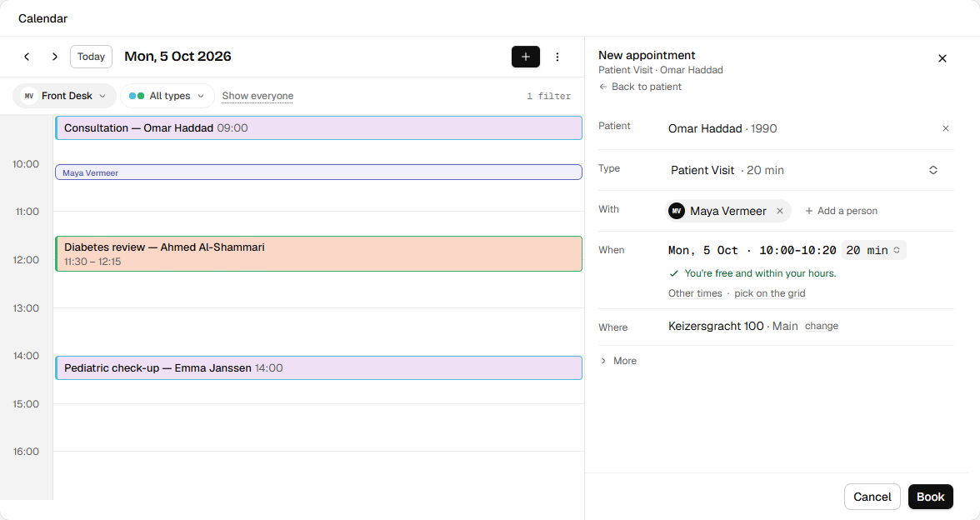Click the 13:00 time label

[27, 308]
